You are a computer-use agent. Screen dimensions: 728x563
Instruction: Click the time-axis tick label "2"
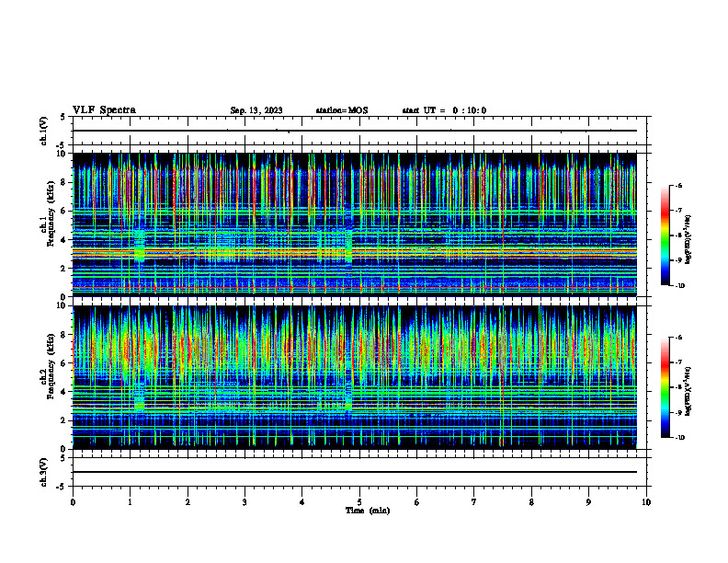click(188, 502)
